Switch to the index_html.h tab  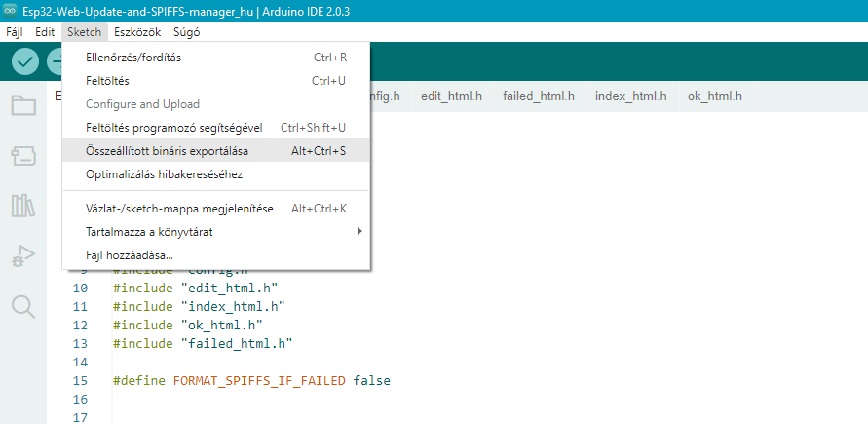coord(631,96)
